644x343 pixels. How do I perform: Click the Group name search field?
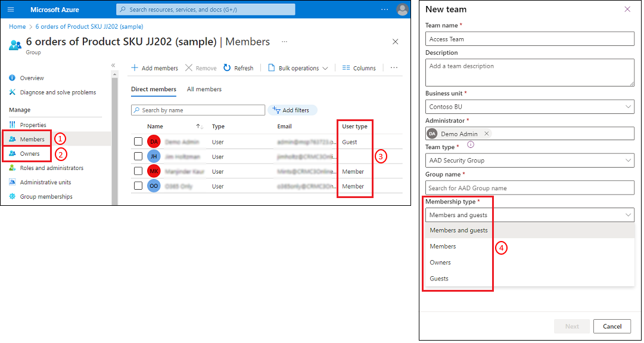pos(530,188)
